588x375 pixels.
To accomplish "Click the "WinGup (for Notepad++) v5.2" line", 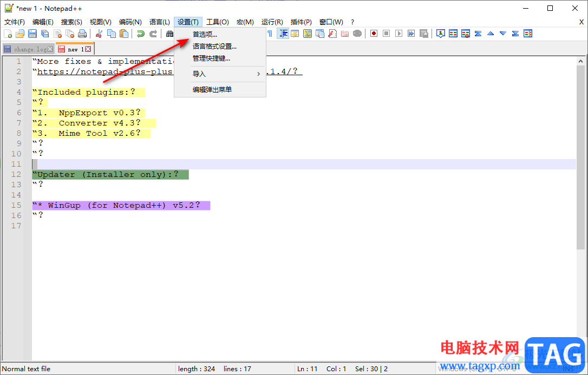I will [x=121, y=205].
